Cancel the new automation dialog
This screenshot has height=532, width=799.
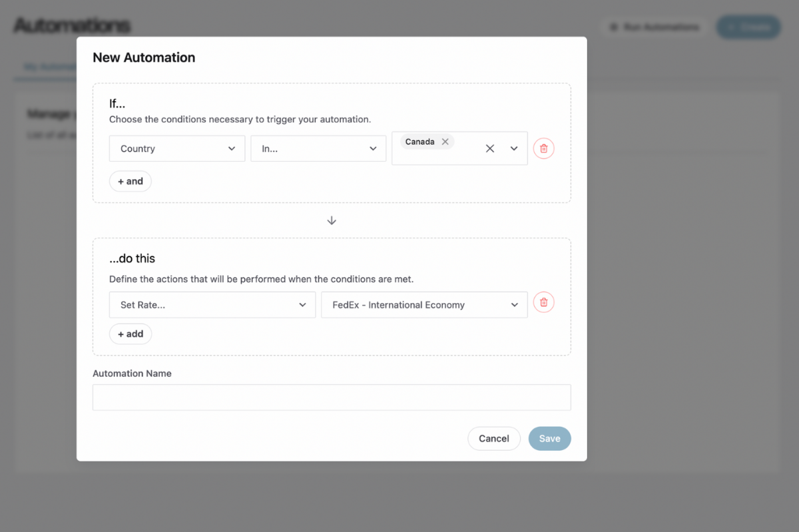(x=494, y=439)
